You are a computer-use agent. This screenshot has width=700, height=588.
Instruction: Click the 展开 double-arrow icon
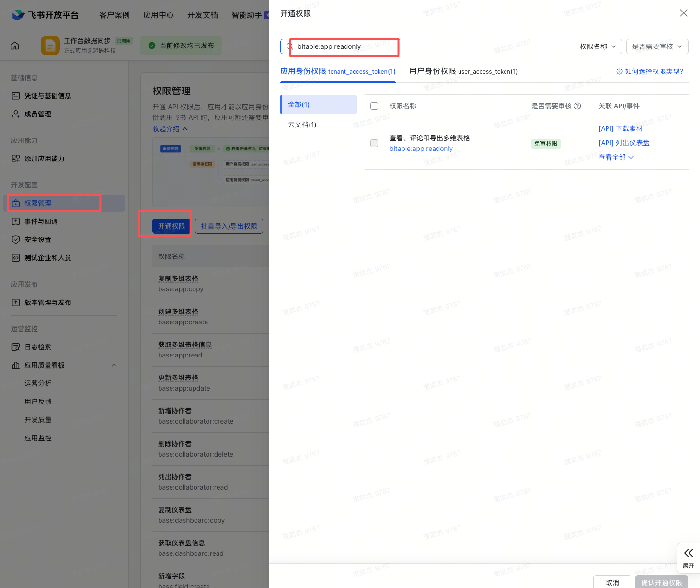point(688,553)
